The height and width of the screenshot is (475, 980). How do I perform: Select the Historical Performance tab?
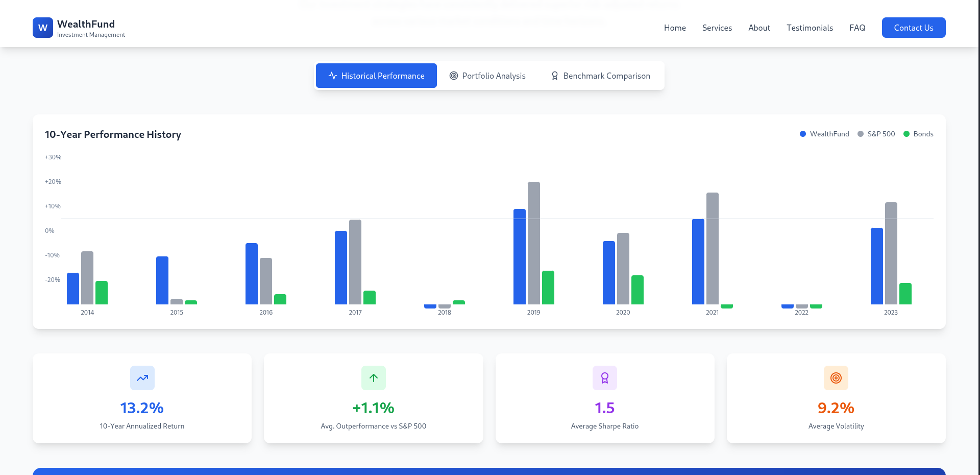point(376,76)
